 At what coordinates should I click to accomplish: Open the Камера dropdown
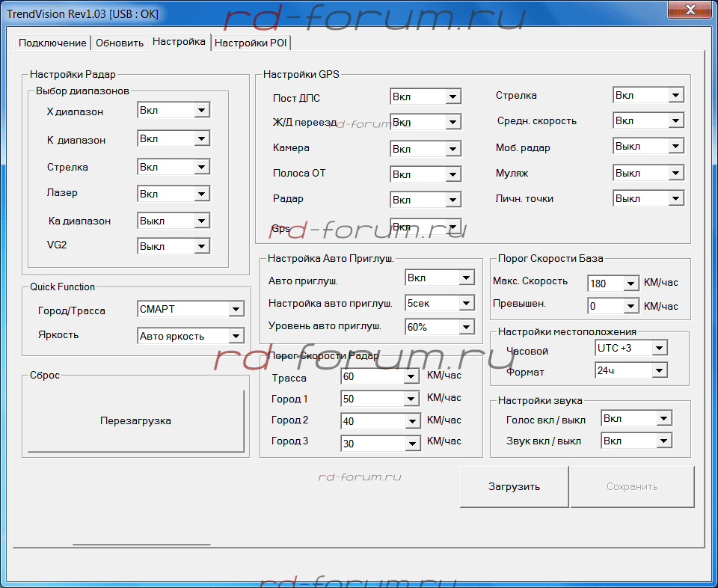(426, 148)
